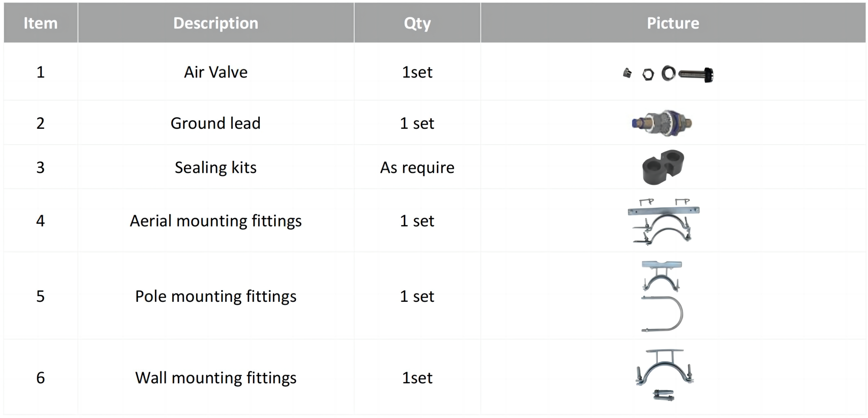The height and width of the screenshot is (418, 868).
Task: Select Wall mounting fittings text
Action: tap(216, 378)
